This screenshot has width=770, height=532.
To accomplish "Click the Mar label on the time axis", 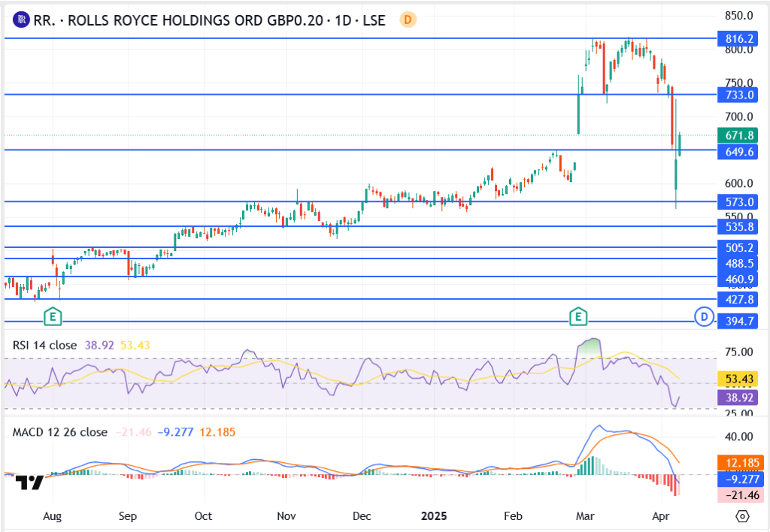I will pos(584,517).
